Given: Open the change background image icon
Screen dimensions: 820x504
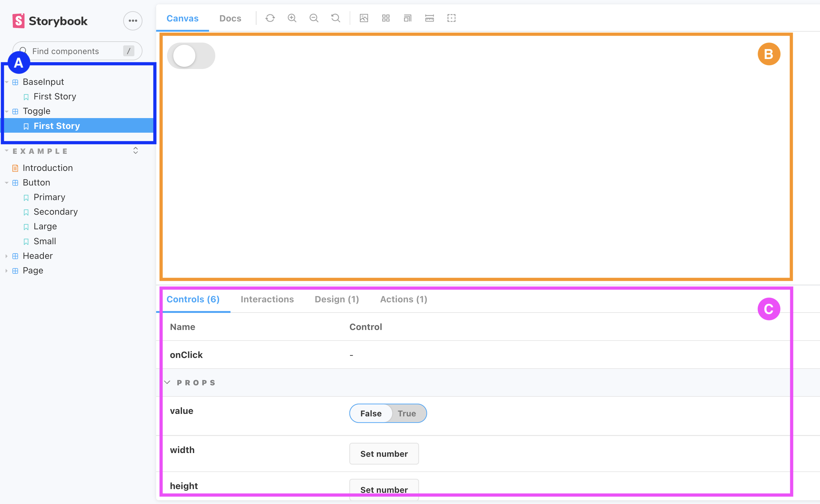Looking at the screenshot, I should (364, 18).
